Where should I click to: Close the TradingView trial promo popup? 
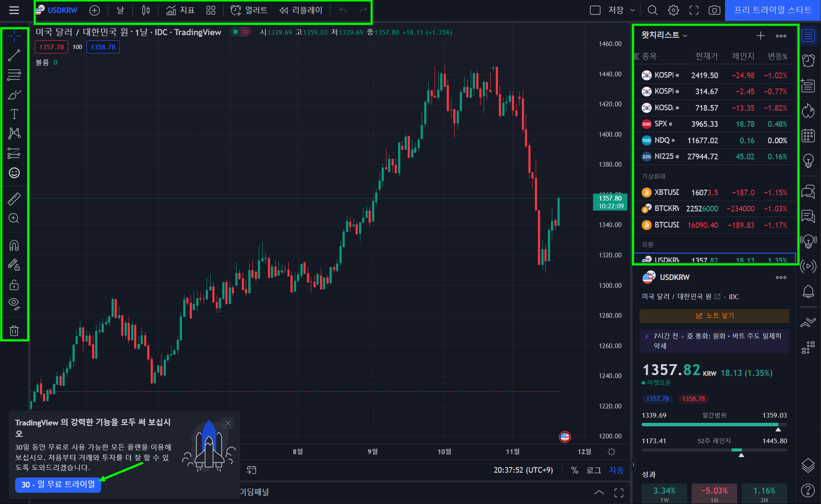click(x=228, y=423)
